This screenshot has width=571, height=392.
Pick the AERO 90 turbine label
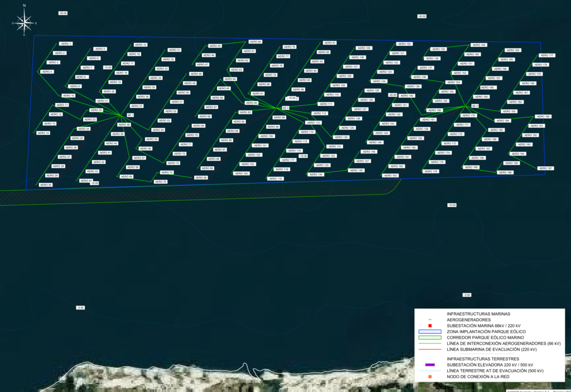click(201, 177)
